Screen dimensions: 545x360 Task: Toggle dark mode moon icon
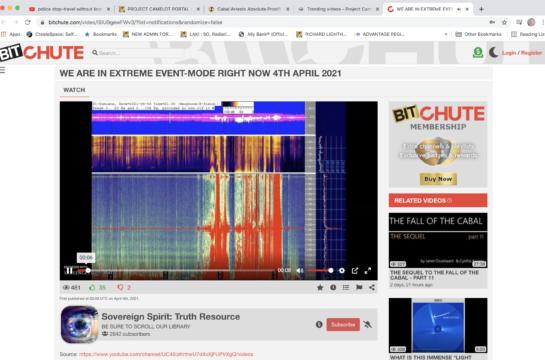point(494,52)
